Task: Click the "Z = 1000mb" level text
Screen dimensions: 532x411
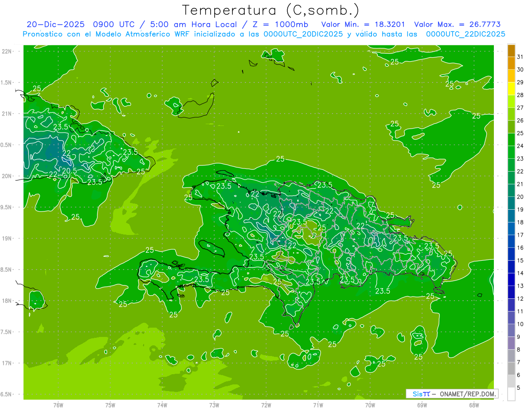Action: 280,24
